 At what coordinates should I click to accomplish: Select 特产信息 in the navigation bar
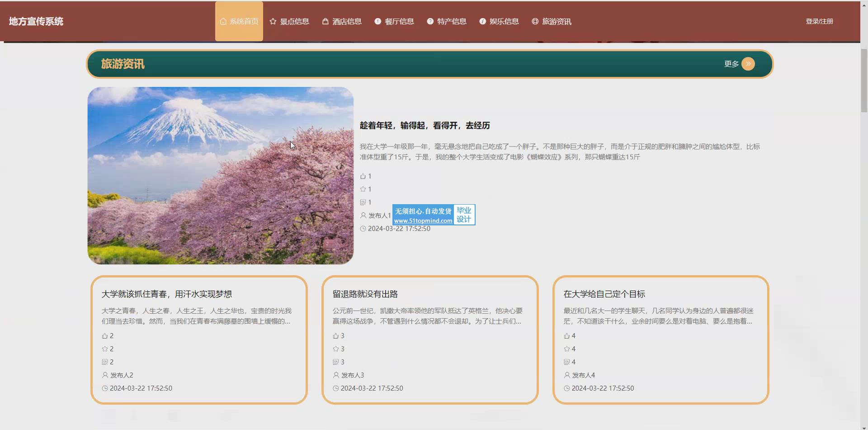(x=447, y=21)
